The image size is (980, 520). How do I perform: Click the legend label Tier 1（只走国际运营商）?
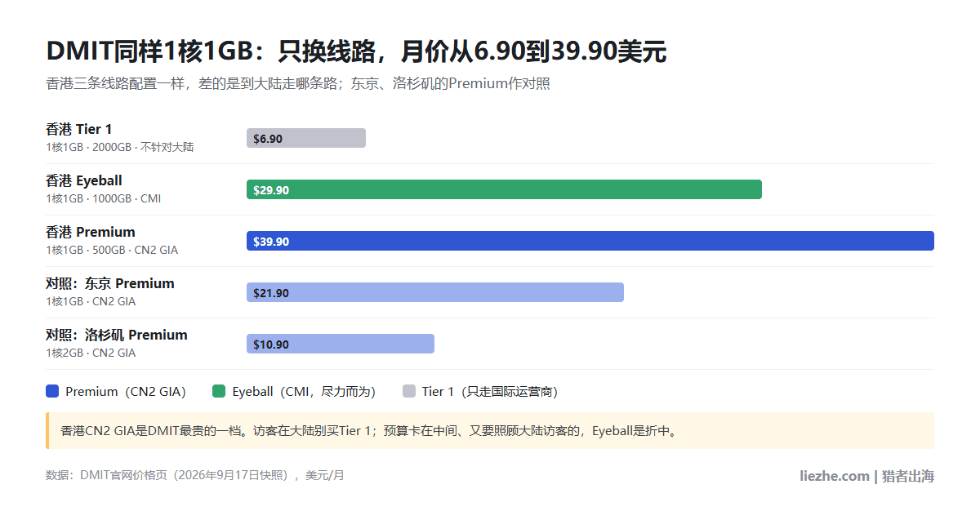point(493,392)
